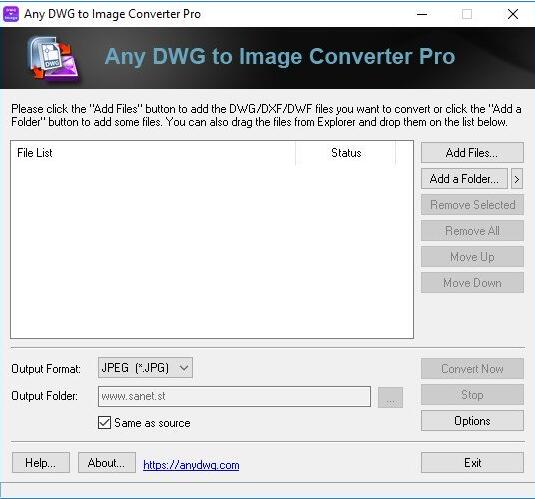Click the empty file list area

pyautogui.click(x=212, y=251)
